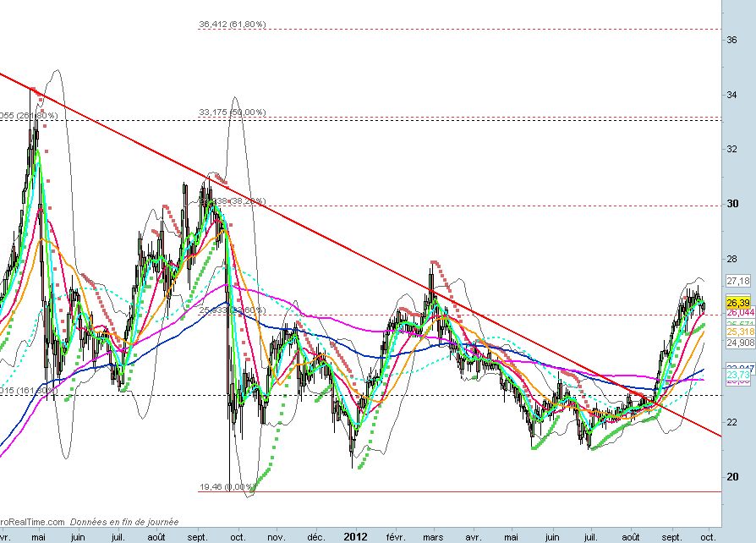Open the ProRealTime.com watermark link

click(x=31, y=522)
